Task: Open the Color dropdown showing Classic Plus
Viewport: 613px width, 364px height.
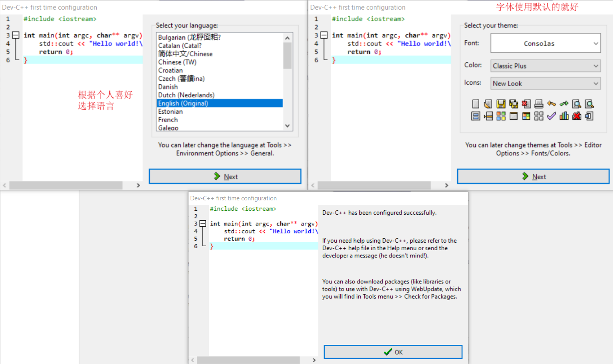Action: 546,66
